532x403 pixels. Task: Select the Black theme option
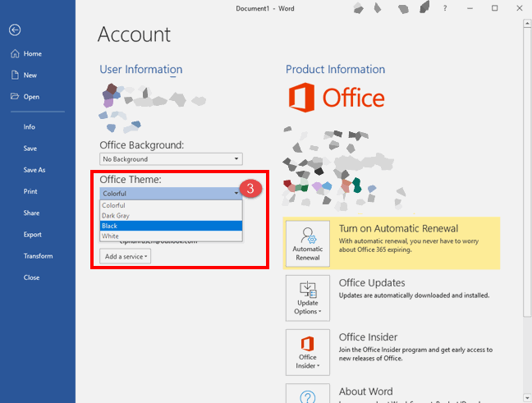point(171,226)
